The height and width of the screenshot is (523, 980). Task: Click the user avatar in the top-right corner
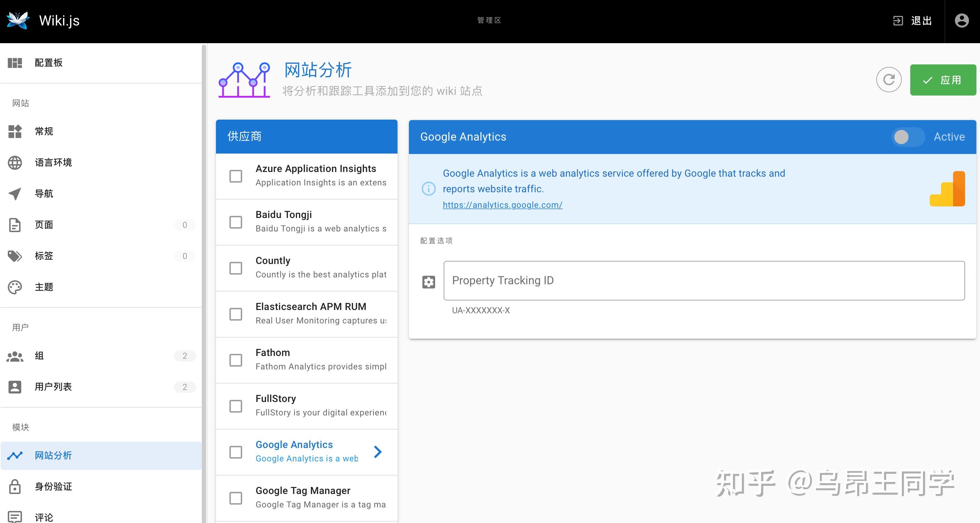[962, 20]
